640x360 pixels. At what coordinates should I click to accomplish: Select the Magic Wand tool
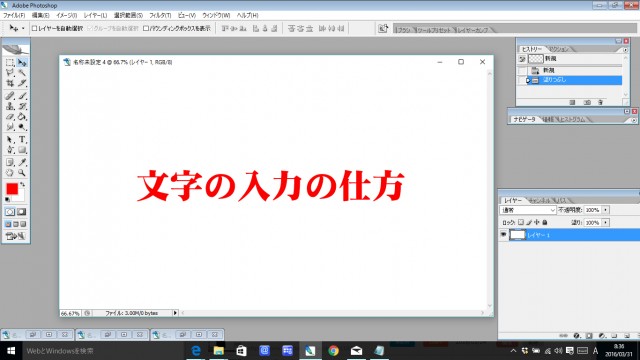pos(22,73)
